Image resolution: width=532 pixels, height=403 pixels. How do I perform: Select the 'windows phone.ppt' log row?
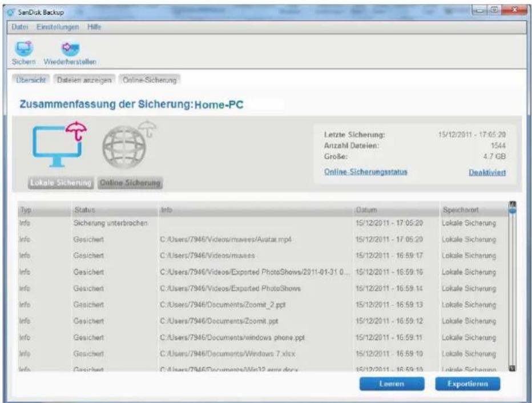pyautogui.click(x=263, y=337)
